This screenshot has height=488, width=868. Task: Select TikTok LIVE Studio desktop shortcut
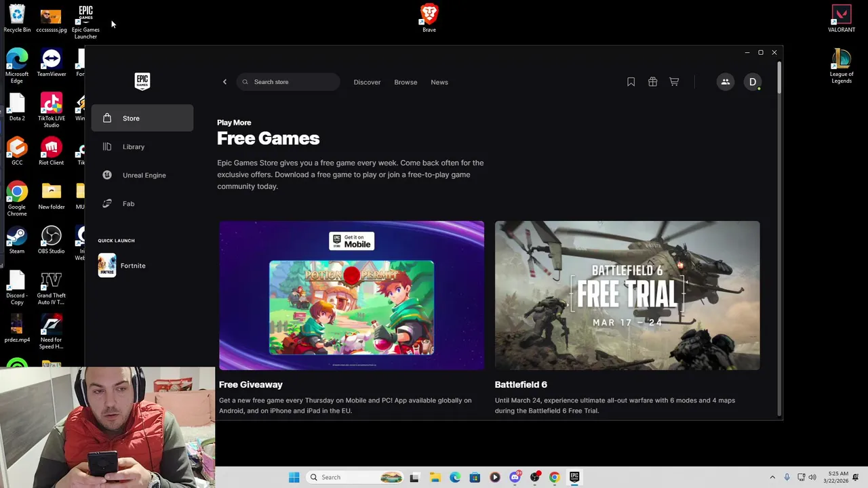(52, 110)
